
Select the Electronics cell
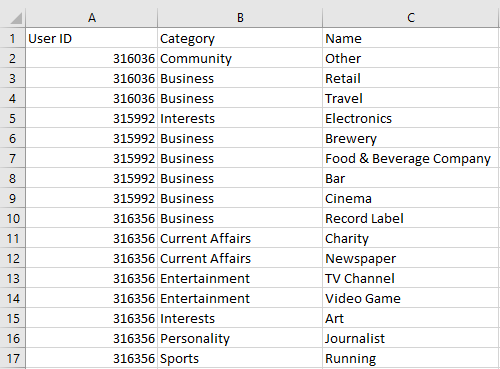point(411,118)
